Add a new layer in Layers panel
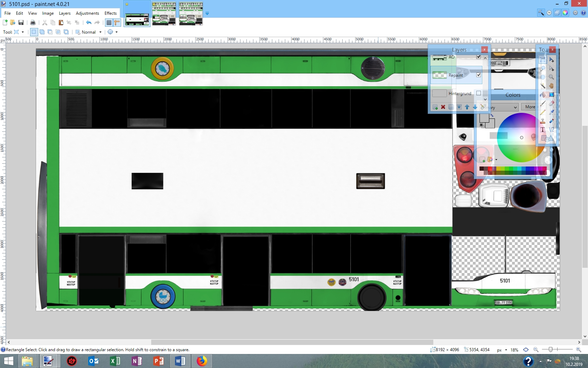Image resolution: width=588 pixels, height=368 pixels. (435, 107)
